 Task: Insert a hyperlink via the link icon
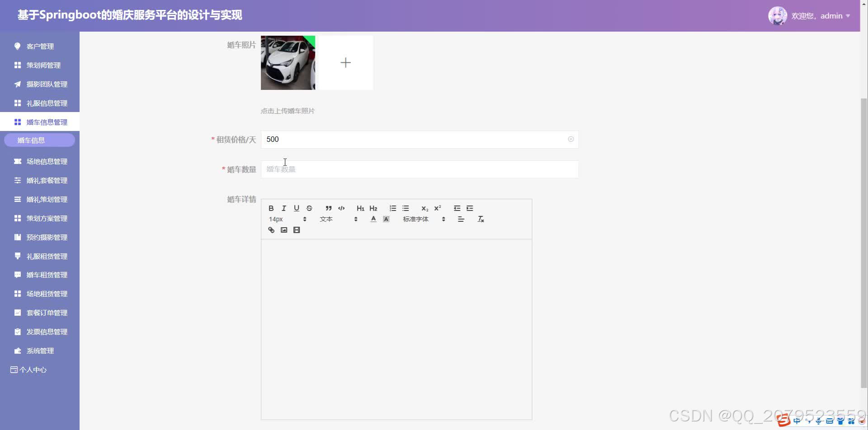point(271,230)
